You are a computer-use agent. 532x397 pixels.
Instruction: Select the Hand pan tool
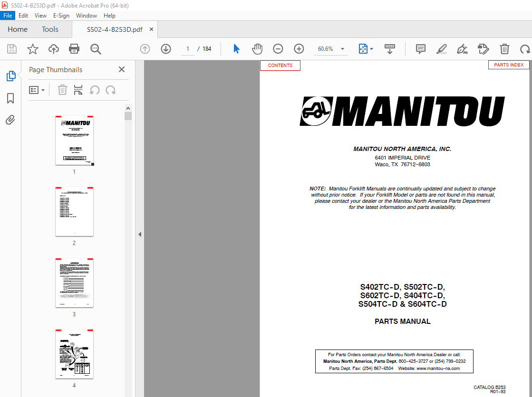(x=257, y=49)
